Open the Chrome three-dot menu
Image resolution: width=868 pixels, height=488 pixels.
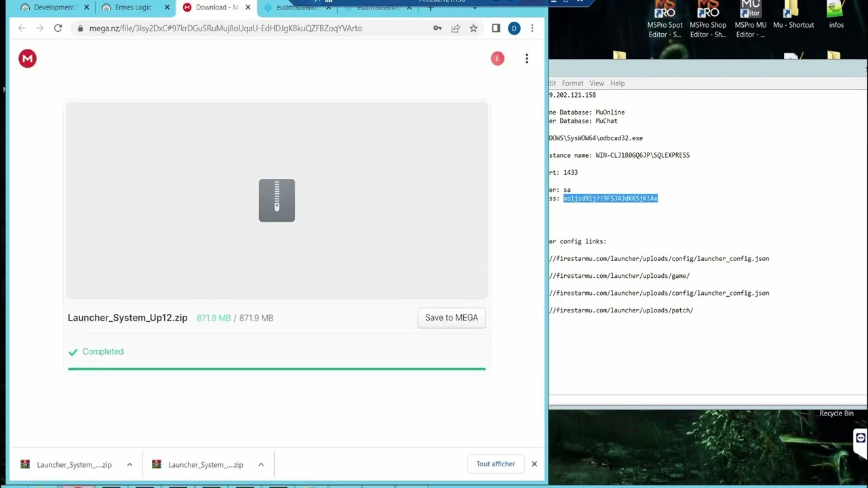tap(532, 28)
